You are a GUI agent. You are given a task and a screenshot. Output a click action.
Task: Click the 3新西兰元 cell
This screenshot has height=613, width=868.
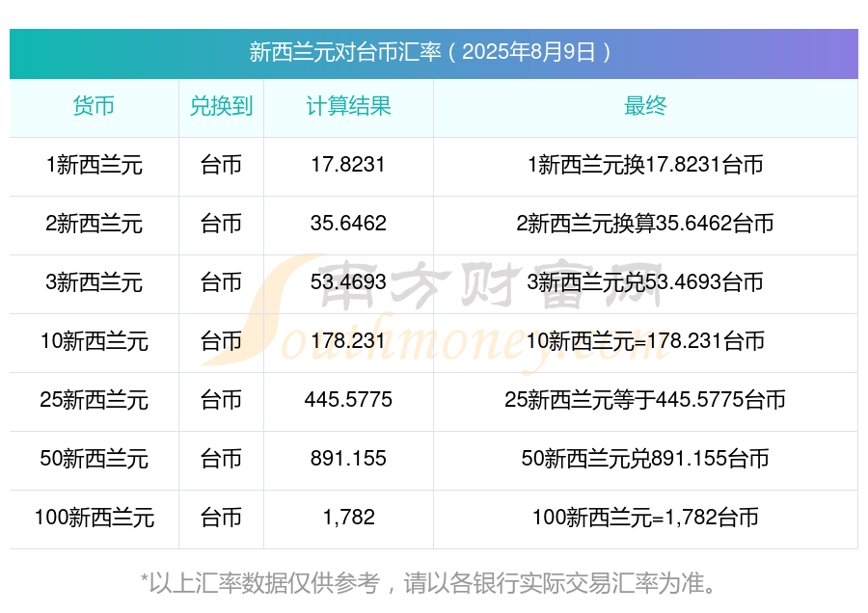coord(95,282)
